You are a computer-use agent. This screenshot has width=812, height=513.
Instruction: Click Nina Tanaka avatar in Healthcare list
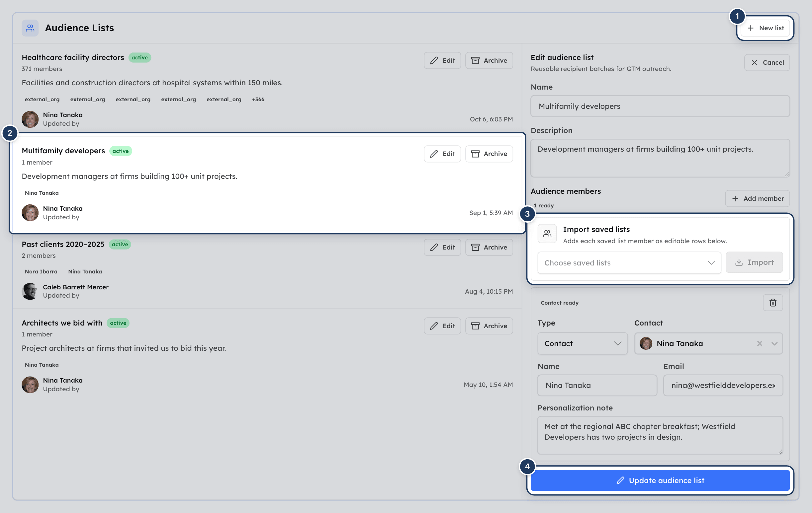pos(30,119)
